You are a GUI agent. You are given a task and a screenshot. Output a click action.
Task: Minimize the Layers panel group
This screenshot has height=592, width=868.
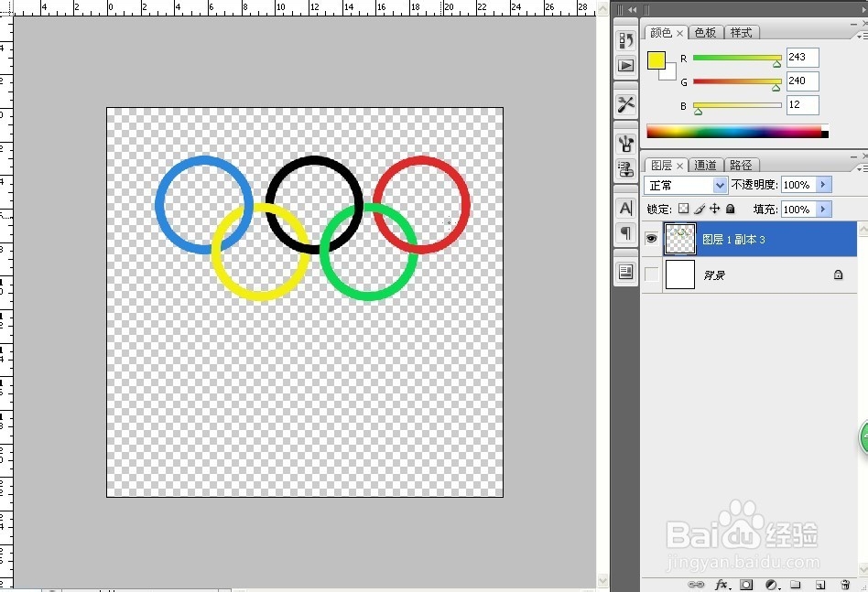[853, 156]
